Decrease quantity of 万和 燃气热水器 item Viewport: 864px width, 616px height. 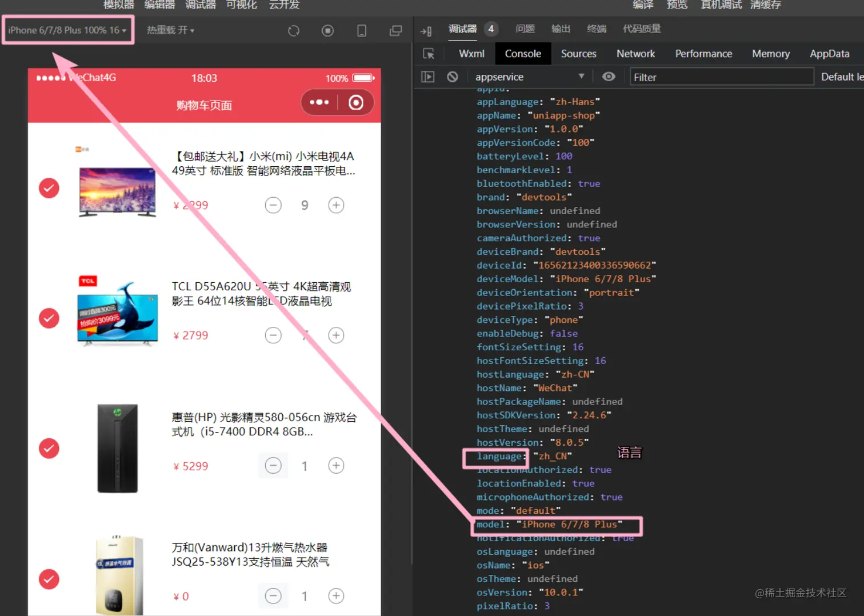click(x=273, y=596)
